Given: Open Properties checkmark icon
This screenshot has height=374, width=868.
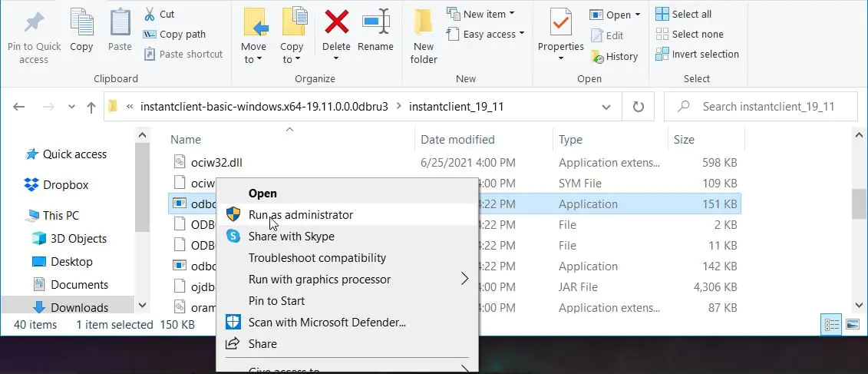Looking at the screenshot, I should coord(561,22).
